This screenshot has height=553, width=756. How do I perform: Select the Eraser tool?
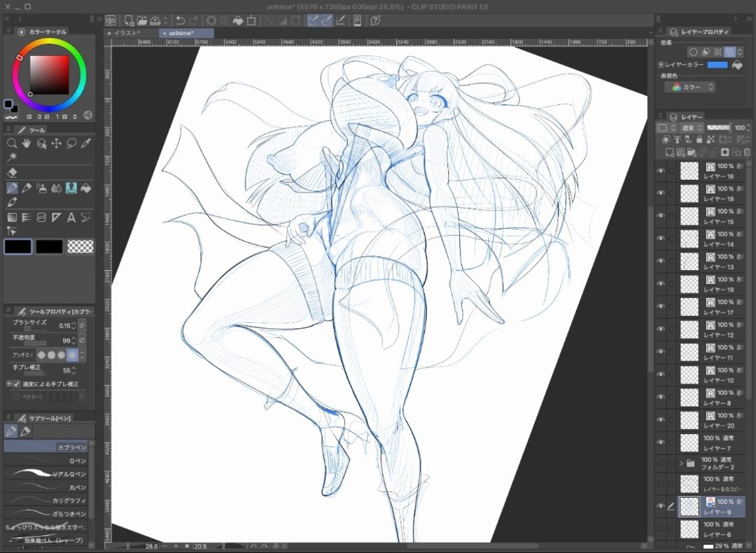tap(12, 173)
